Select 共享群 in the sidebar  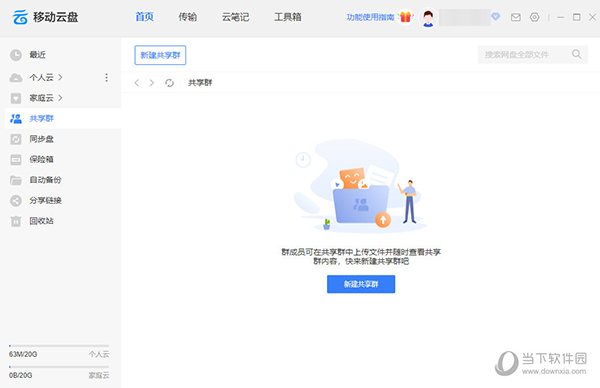point(63,118)
